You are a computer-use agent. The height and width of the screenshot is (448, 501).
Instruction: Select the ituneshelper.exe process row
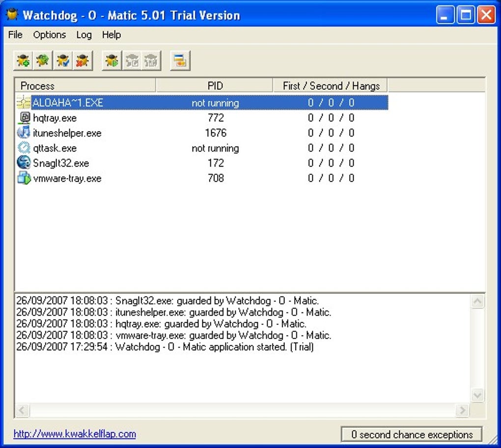click(x=202, y=133)
